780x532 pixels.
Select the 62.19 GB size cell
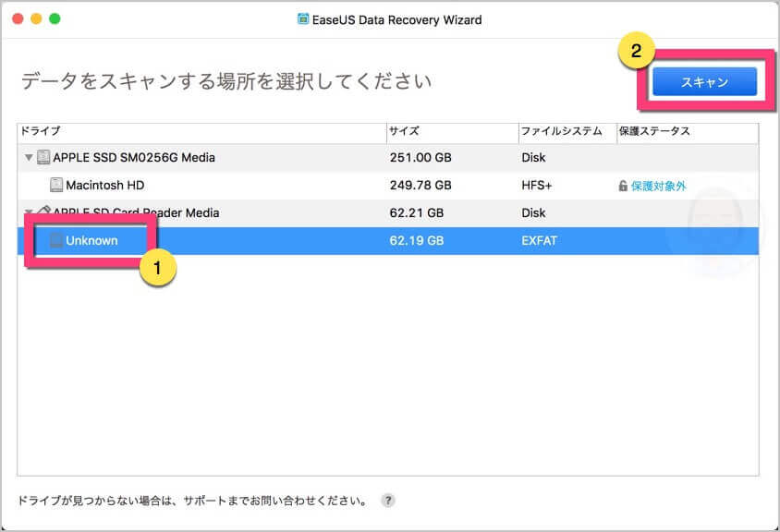click(x=417, y=241)
